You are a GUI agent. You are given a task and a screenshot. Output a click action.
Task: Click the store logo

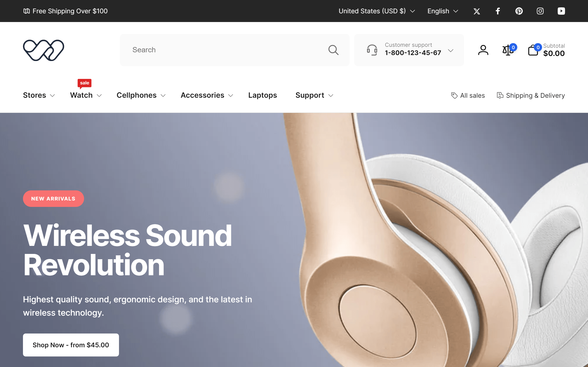pyautogui.click(x=43, y=50)
